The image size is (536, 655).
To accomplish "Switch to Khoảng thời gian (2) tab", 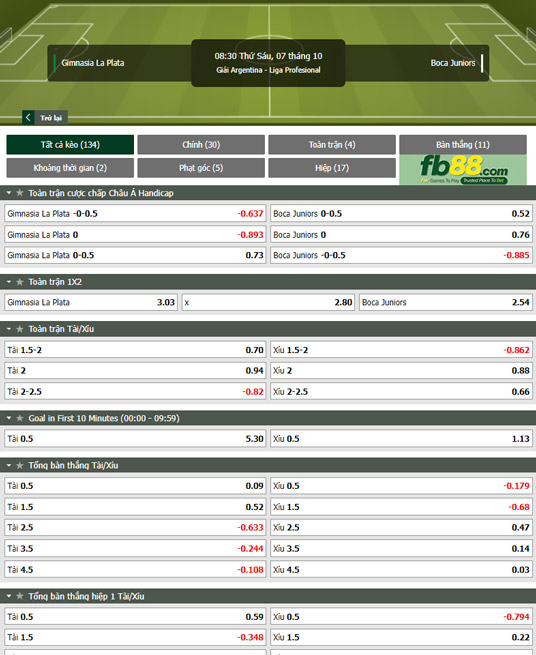I will 70,168.
